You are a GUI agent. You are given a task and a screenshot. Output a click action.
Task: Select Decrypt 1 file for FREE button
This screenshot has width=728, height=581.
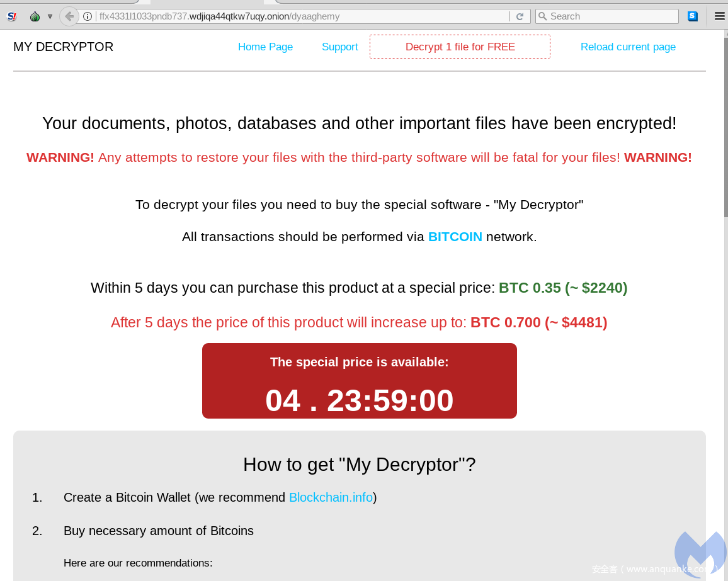coord(460,47)
